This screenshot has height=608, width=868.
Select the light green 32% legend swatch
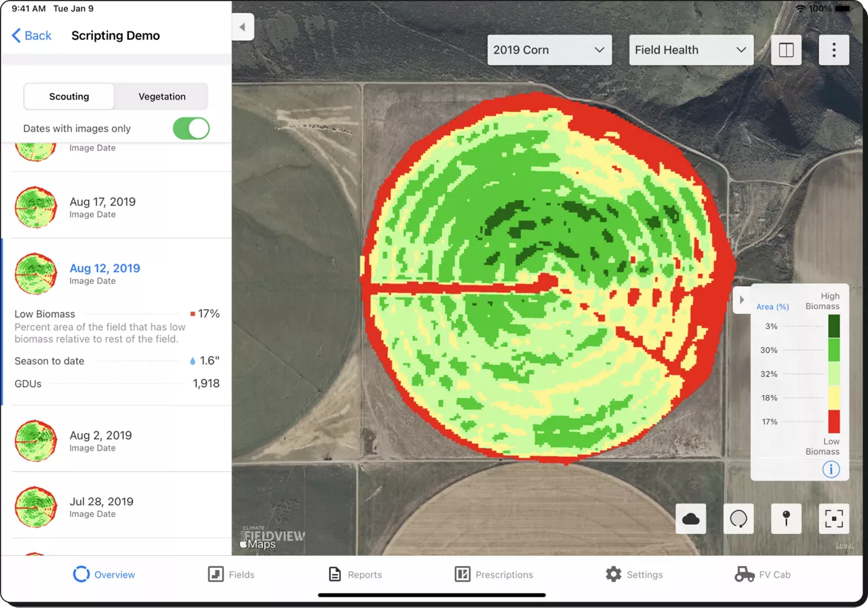point(834,373)
